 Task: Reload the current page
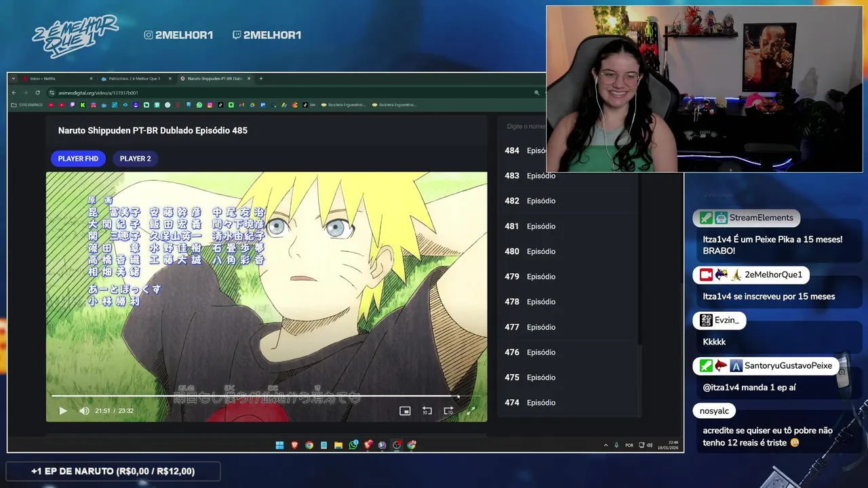[38, 93]
